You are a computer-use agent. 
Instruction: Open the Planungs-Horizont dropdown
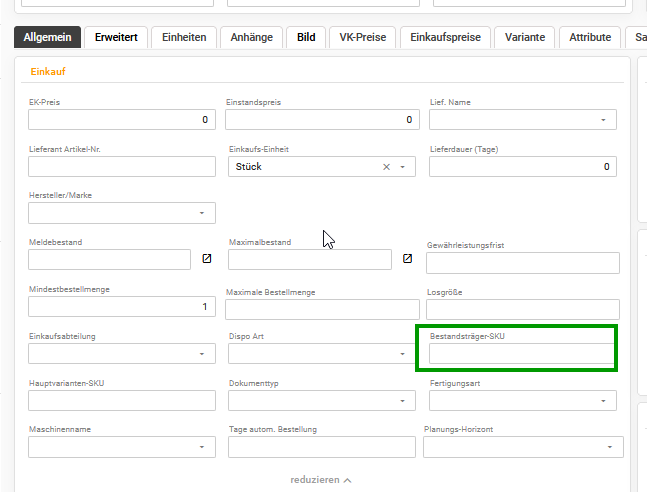coord(523,447)
